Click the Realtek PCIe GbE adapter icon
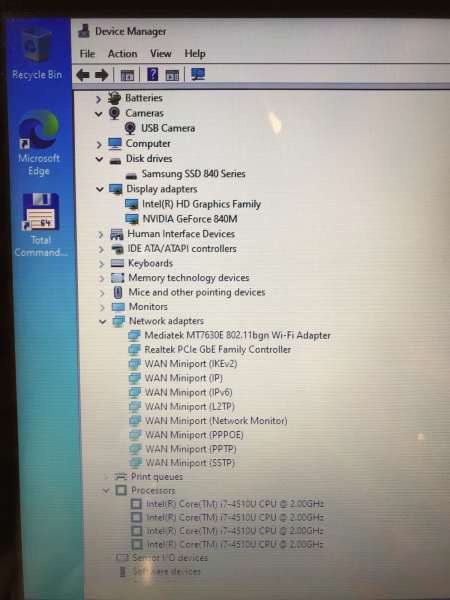This screenshot has height=600, width=450. [134, 349]
